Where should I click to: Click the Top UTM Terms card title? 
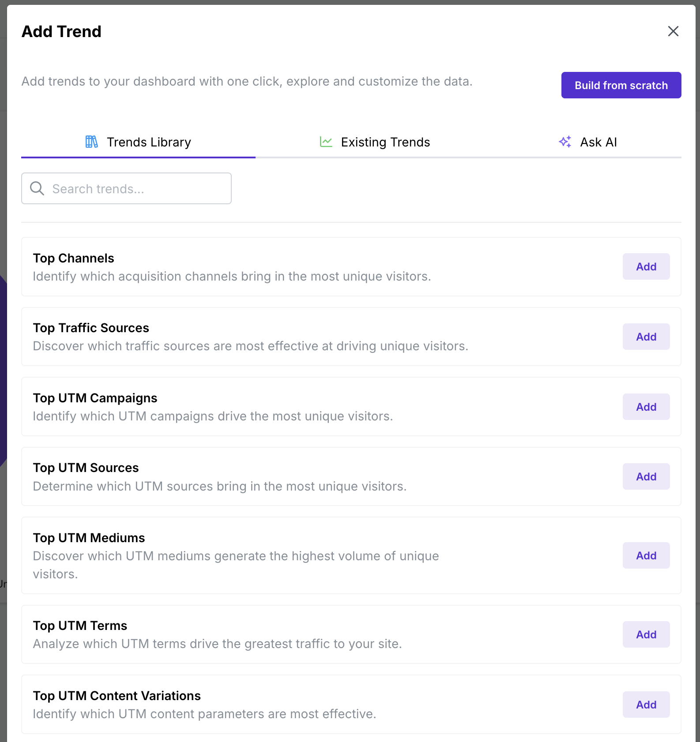pos(80,626)
